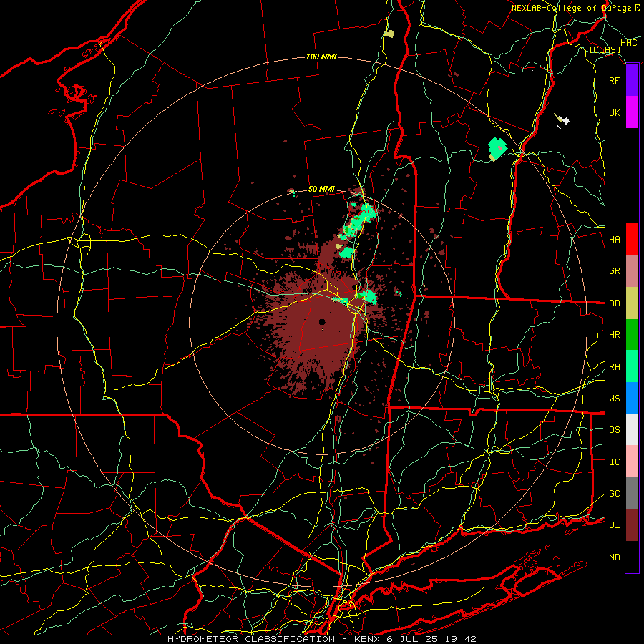Click the IC legend label
Viewport: 644px width, 644px height.
click(x=615, y=462)
